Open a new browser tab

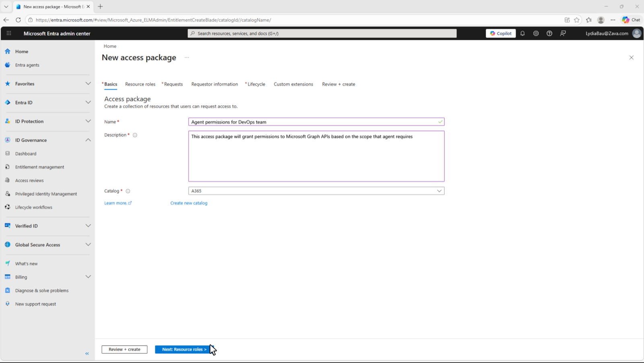[100, 6]
